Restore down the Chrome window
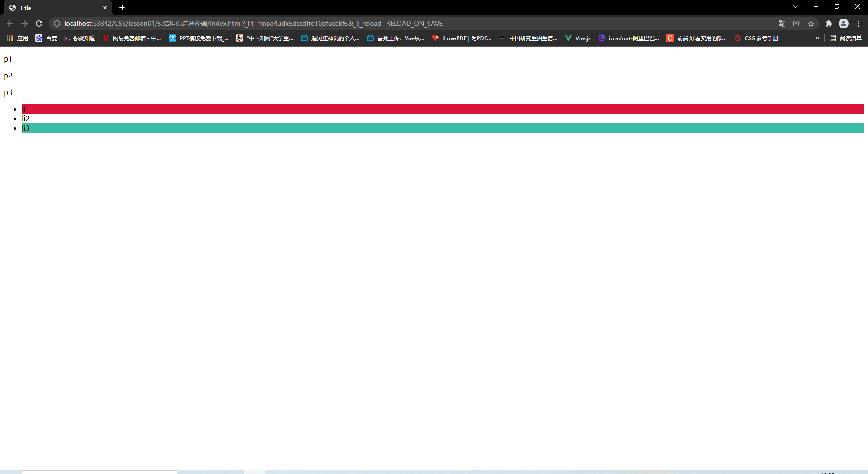The height and width of the screenshot is (474, 868). coord(837,6)
